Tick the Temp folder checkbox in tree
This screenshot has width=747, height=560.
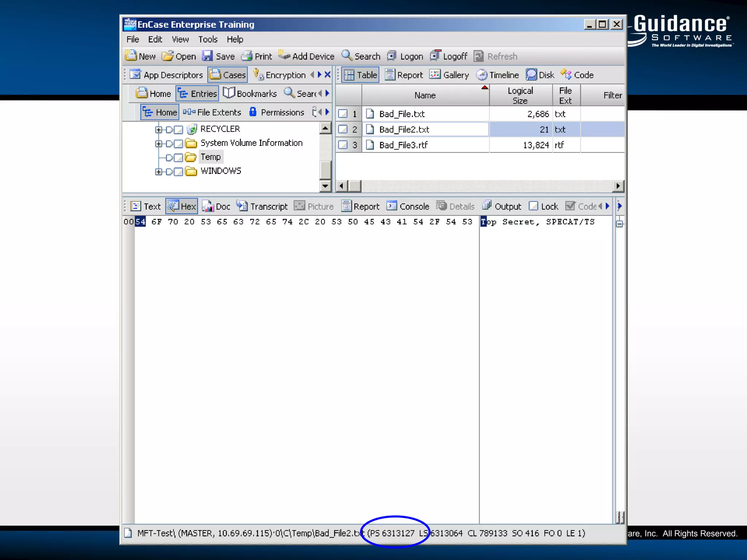178,157
